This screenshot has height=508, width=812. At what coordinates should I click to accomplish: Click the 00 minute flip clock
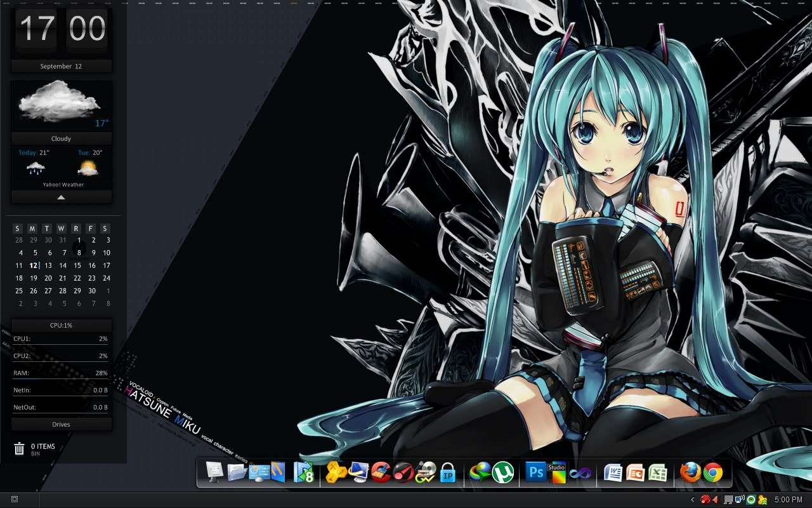87,29
